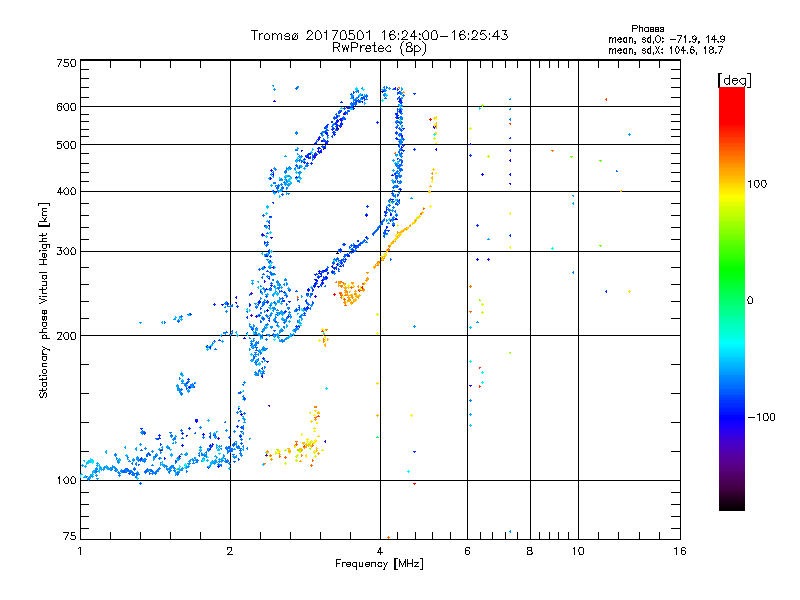Click the y-axis label '300'
The image size is (800, 600).
pos(66,252)
